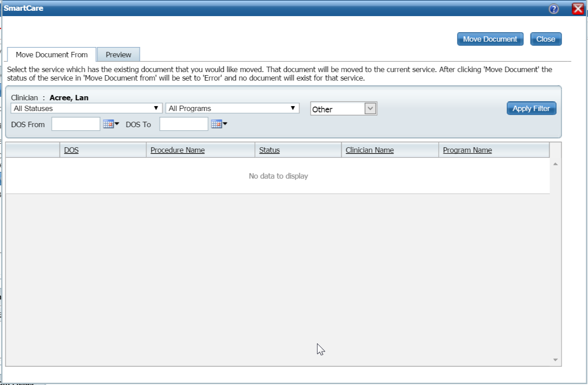Sort by Clinician Name column header
Screen dimensions: 588x385
point(369,150)
